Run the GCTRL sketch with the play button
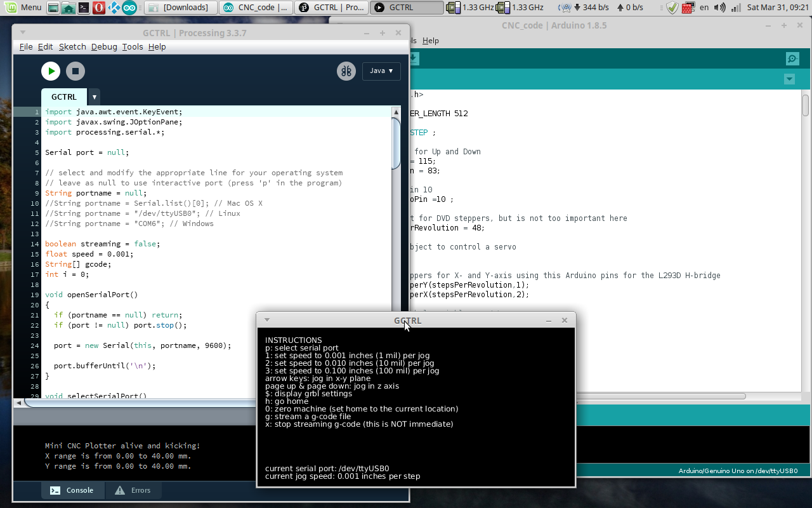812x508 pixels. click(51, 71)
